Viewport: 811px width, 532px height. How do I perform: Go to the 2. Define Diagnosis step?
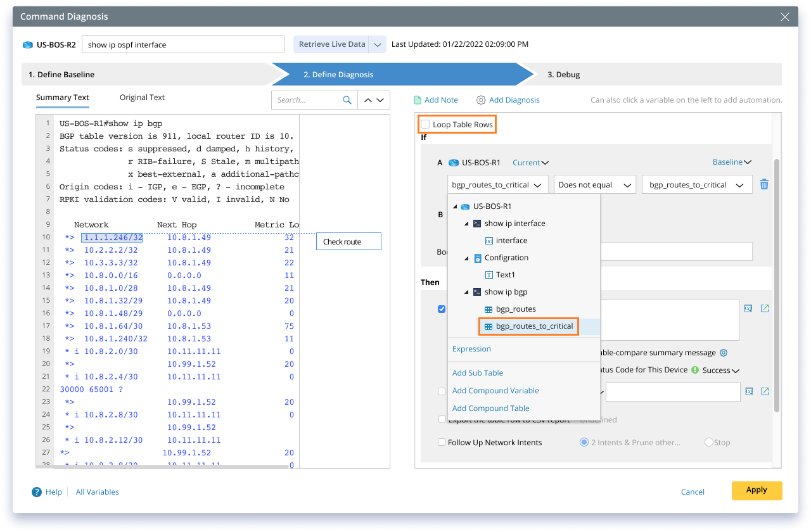coord(402,74)
